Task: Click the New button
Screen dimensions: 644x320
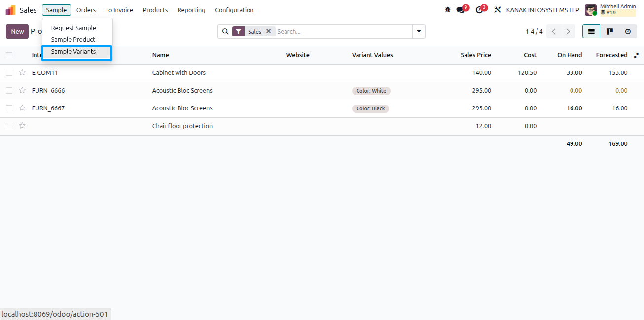Action: pos(17,31)
